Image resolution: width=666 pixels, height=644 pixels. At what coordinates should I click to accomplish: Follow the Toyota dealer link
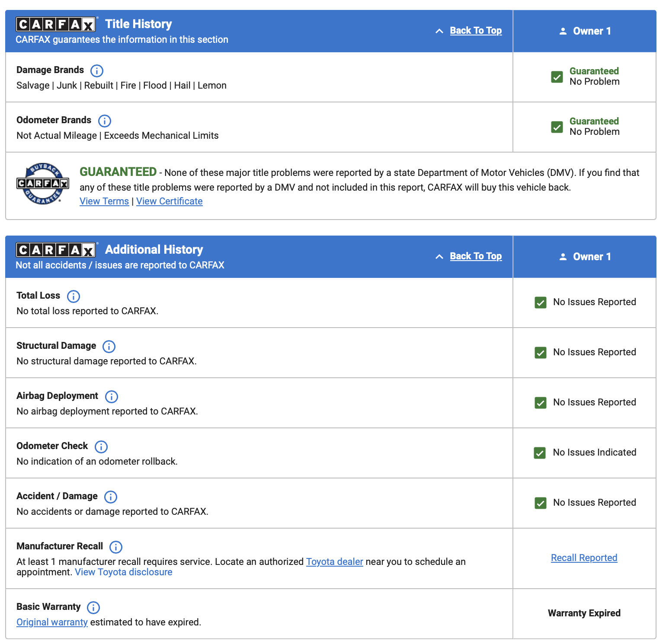click(x=335, y=561)
